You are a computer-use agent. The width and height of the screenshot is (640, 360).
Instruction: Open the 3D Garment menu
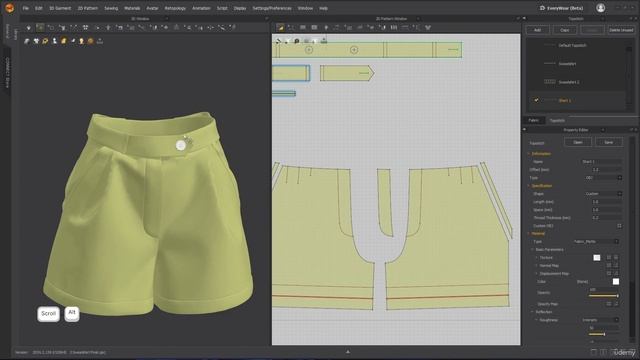click(x=60, y=8)
